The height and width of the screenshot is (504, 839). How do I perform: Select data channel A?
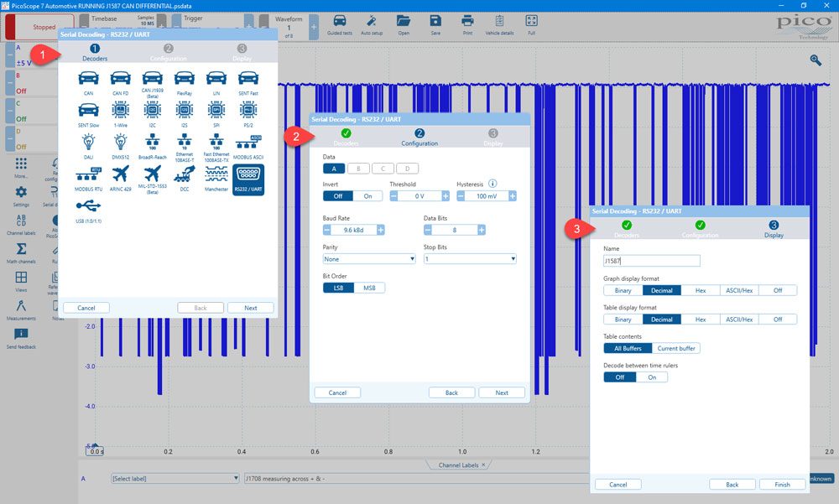point(334,169)
